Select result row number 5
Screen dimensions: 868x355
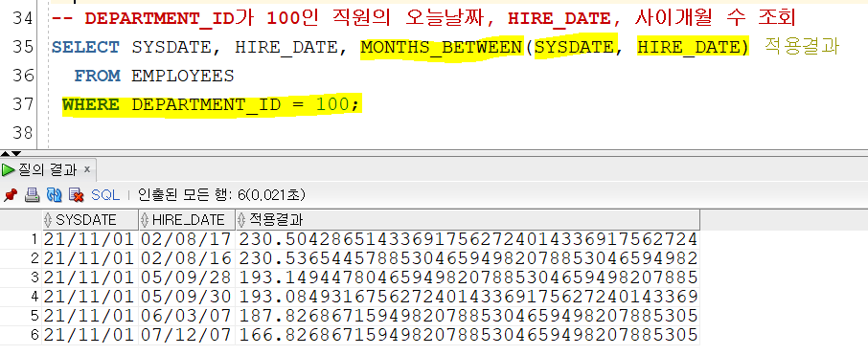click(x=34, y=316)
